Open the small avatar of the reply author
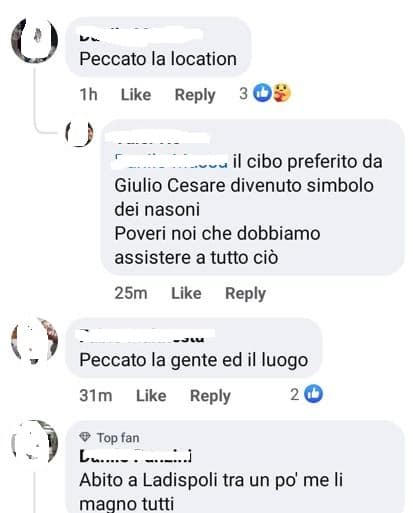This screenshot has height=513, width=413. pos(79,133)
